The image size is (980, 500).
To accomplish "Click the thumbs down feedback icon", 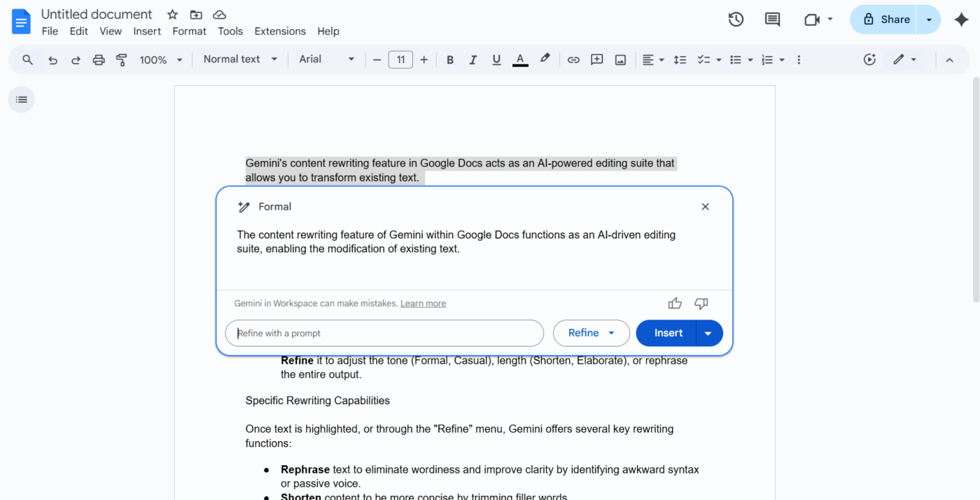I will click(701, 303).
